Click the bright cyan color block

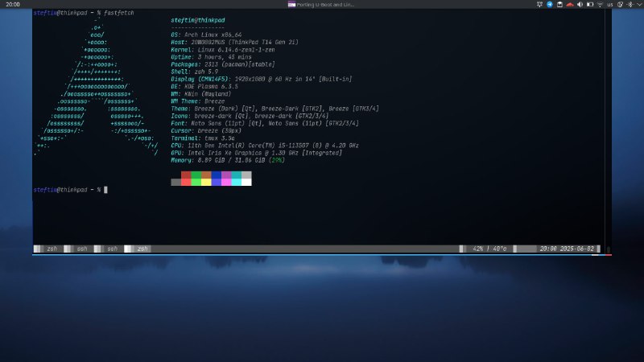click(237, 183)
